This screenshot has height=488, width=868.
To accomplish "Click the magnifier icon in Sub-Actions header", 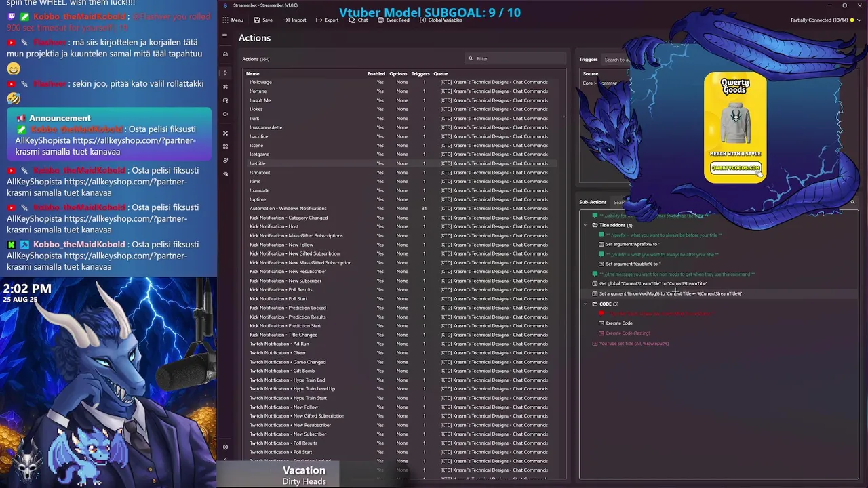I will point(852,202).
